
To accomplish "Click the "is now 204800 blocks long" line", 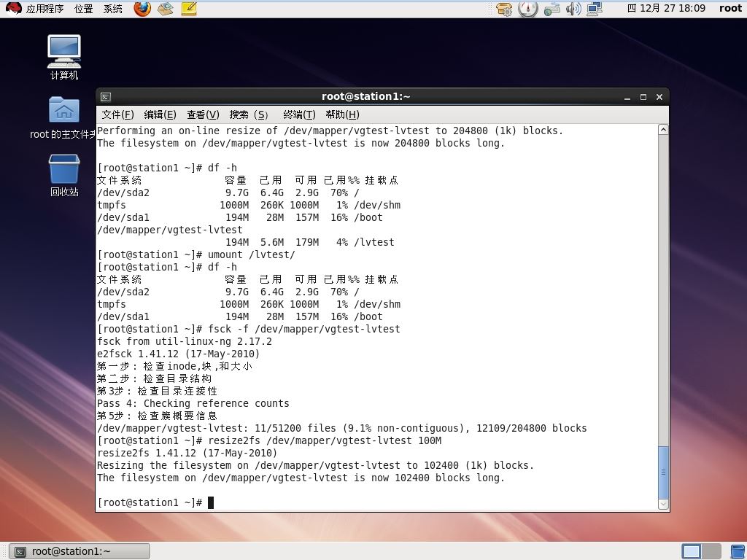I will [x=301, y=144].
